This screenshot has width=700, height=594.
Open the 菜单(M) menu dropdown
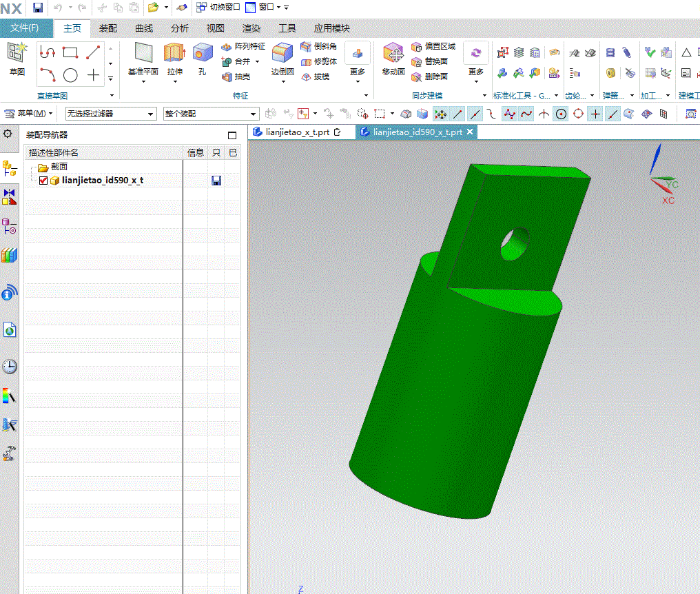point(28,114)
